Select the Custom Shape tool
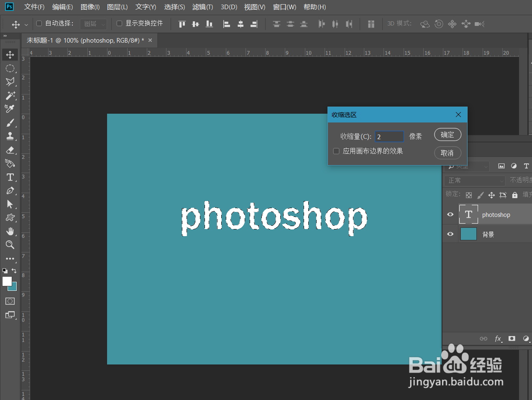This screenshot has width=532, height=400. click(x=10, y=218)
